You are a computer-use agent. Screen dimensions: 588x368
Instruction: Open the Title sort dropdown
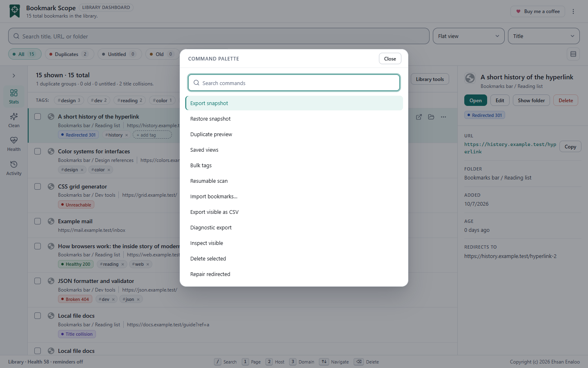pyautogui.click(x=544, y=36)
